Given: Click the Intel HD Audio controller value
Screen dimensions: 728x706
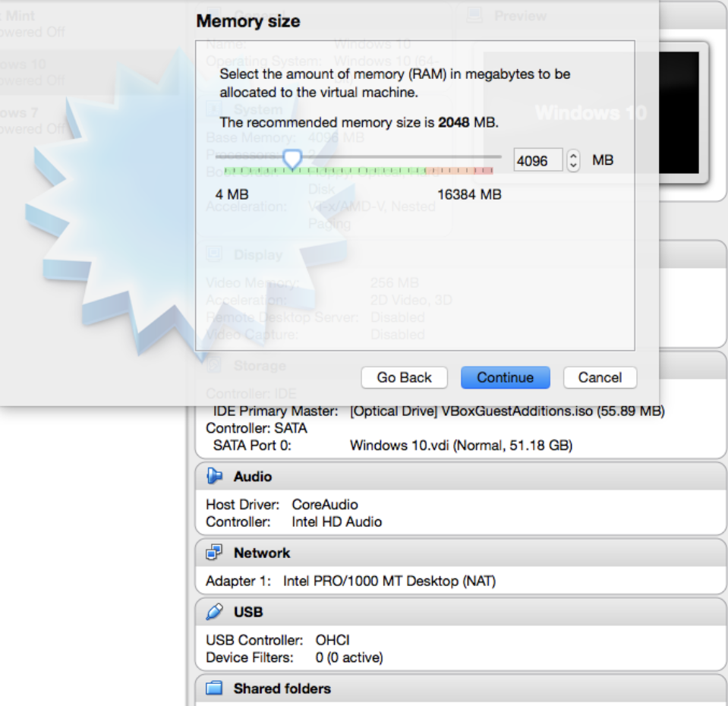Looking at the screenshot, I should tap(336, 522).
